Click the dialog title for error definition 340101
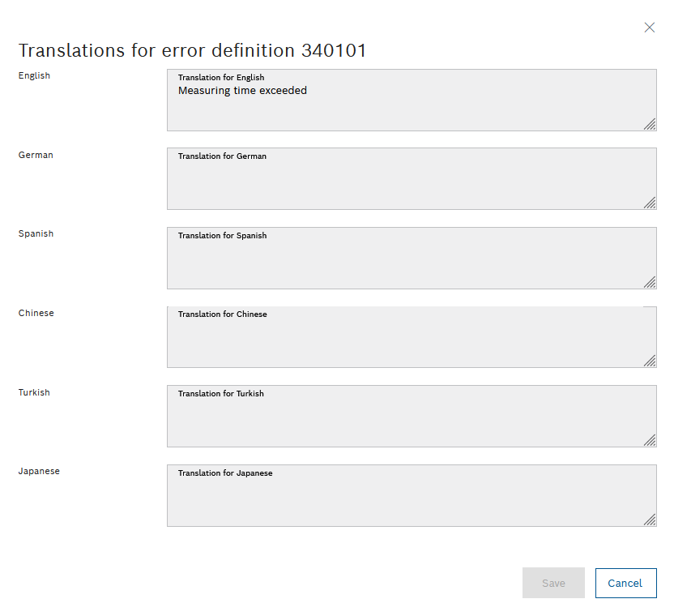674x616 pixels. click(x=192, y=50)
